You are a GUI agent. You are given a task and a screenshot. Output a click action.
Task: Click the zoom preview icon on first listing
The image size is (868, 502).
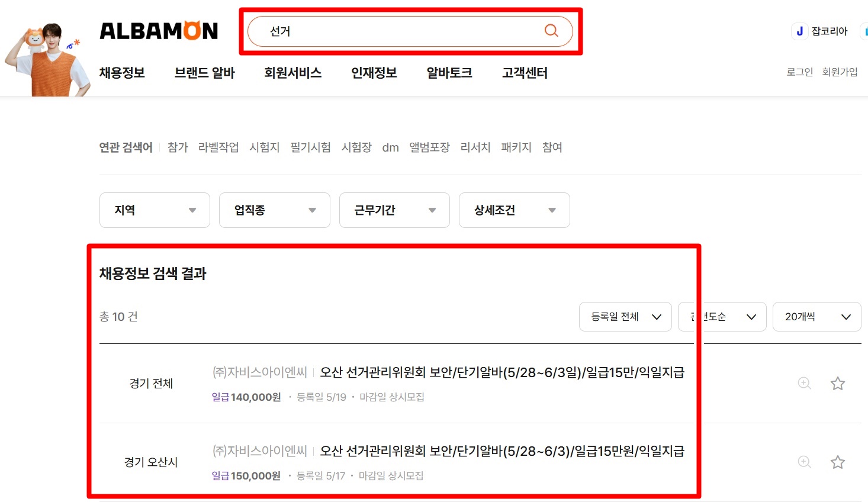pos(804,384)
